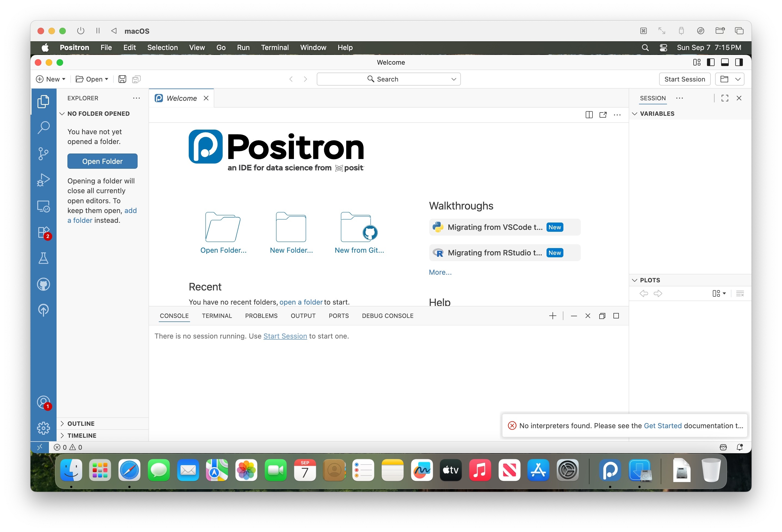Toggle Secondary Side Bar visibility

739,62
